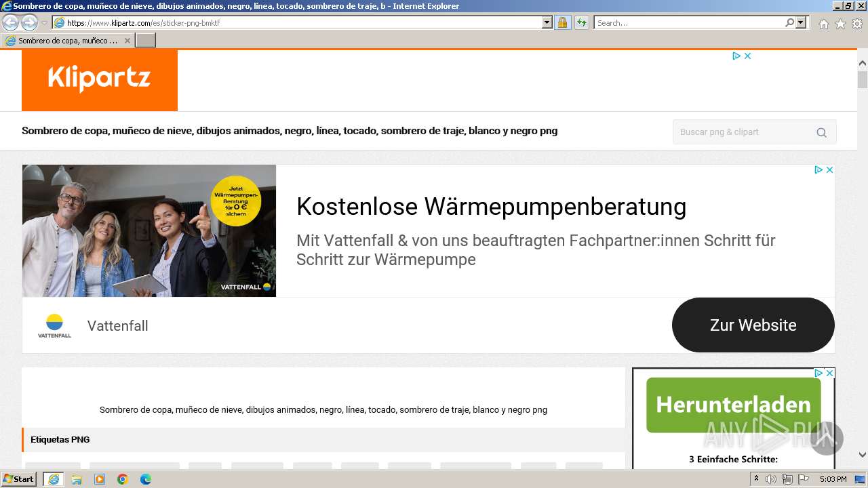Open AdChoices icon on Herunterladen ad

(x=818, y=373)
